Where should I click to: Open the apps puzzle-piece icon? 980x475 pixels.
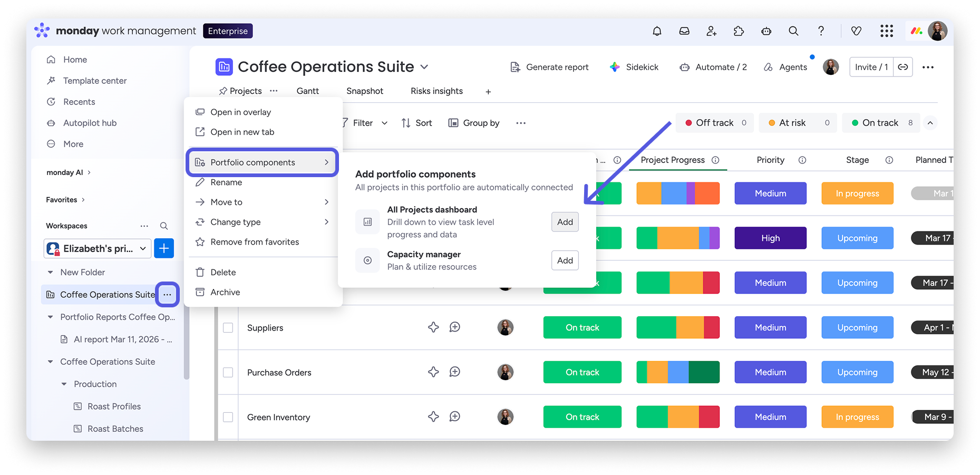[739, 31]
